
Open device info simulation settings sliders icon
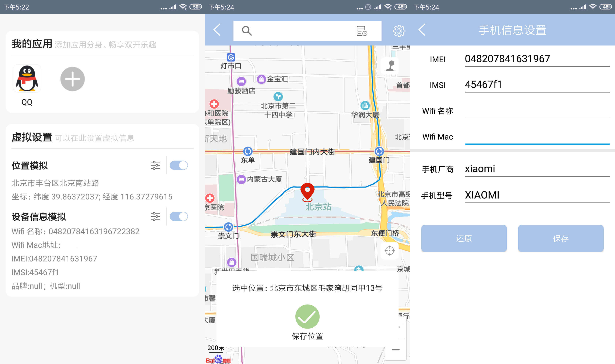pos(155,217)
